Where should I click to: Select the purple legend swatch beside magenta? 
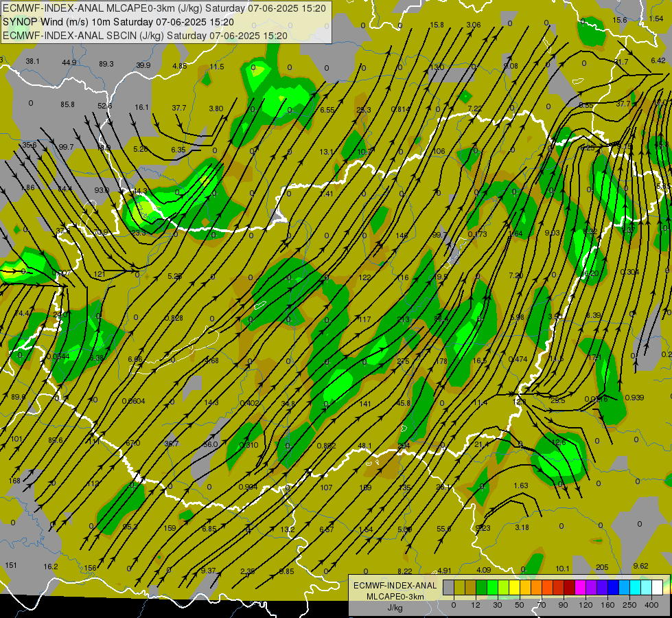(591, 588)
